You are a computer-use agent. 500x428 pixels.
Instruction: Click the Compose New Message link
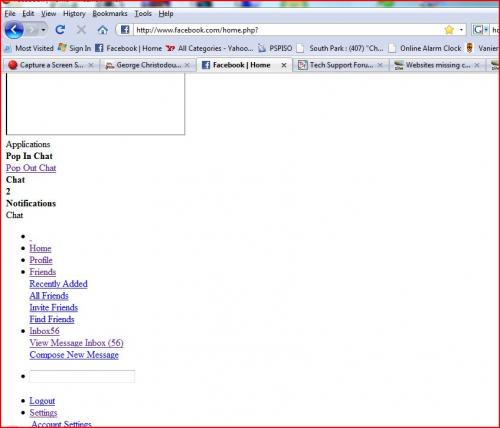pyautogui.click(x=74, y=355)
